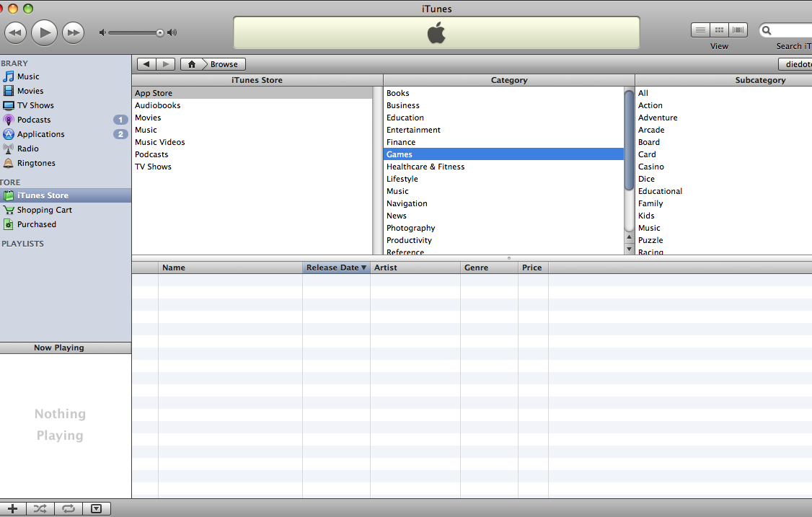Image resolution: width=812 pixels, height=517 pixels.
Task: Sort by the Price column header
Action: (x=534, y=268)
